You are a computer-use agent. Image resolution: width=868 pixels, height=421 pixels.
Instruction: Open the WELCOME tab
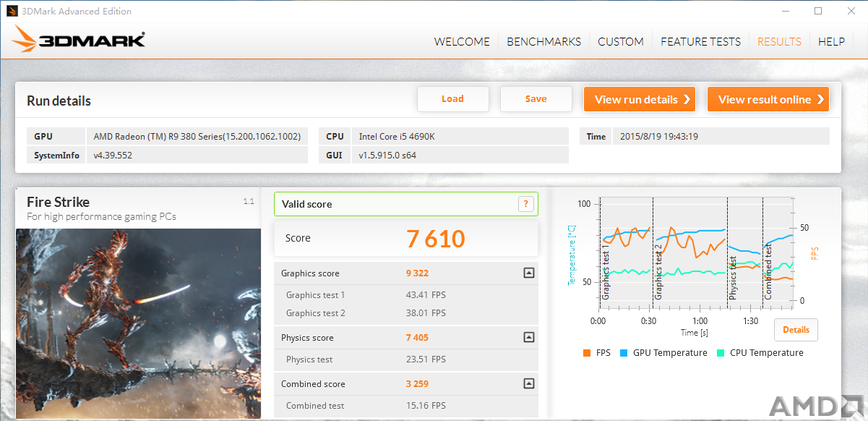[x=462, y=41]
